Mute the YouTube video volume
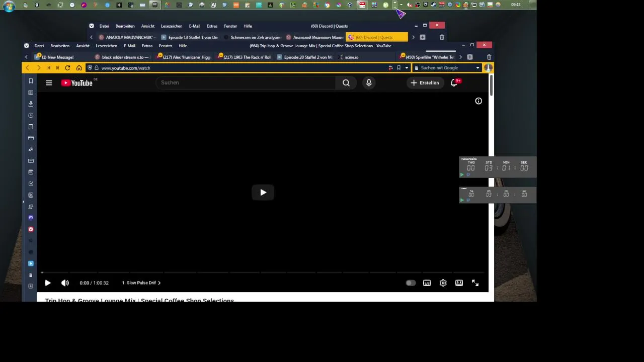The width and height of the screenshot is (644, 362). (x=65, y=283)
